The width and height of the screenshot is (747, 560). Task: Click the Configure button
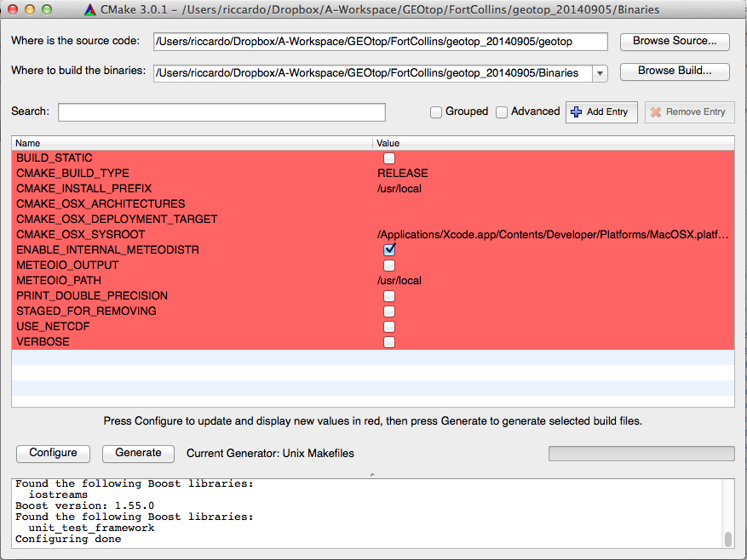tap(53, 453)
